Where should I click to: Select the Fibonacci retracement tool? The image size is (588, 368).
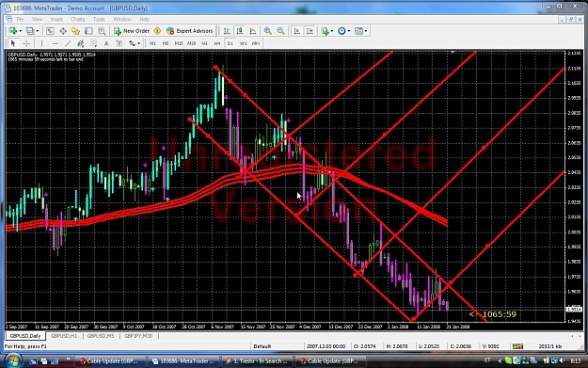[93, 43]
